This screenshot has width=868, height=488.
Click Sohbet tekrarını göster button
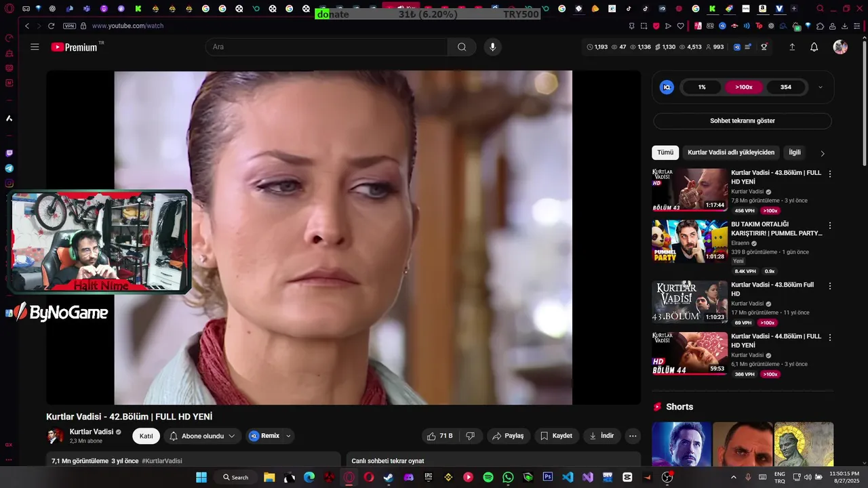(x=743, y=121)
